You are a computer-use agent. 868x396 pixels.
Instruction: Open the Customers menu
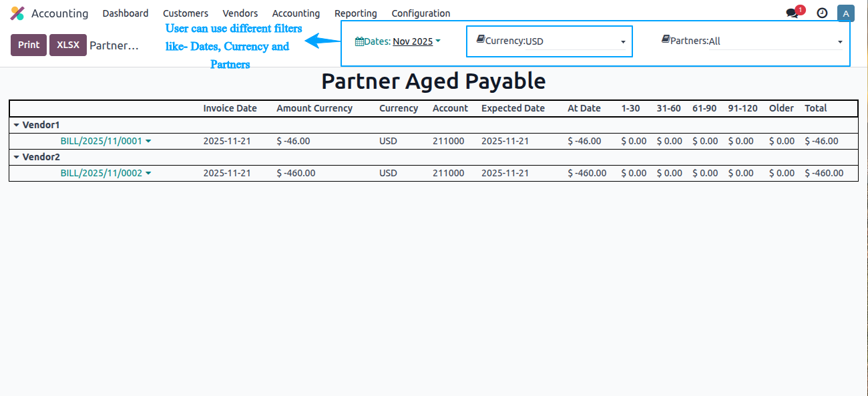[x=186, y=13]
